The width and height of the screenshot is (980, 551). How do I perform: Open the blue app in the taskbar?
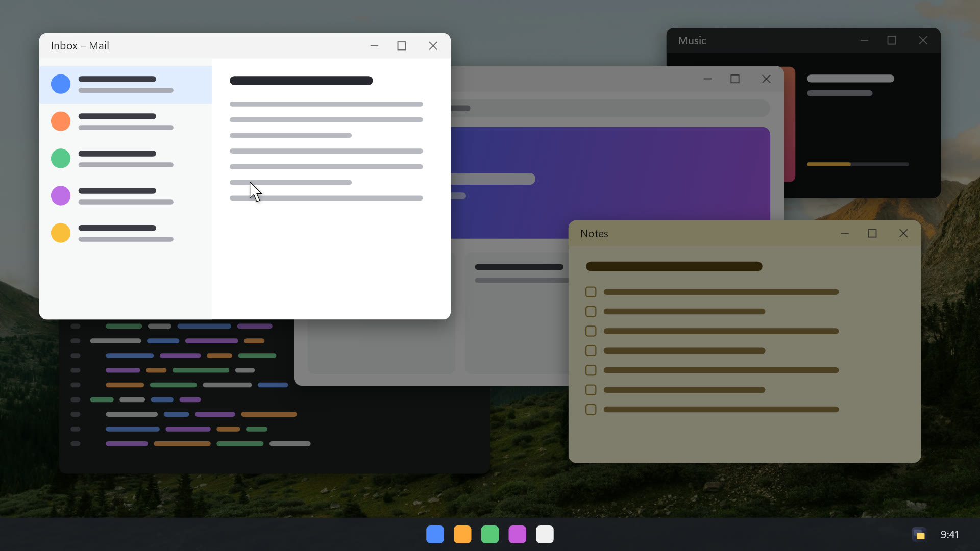click(x=435, y=534)
